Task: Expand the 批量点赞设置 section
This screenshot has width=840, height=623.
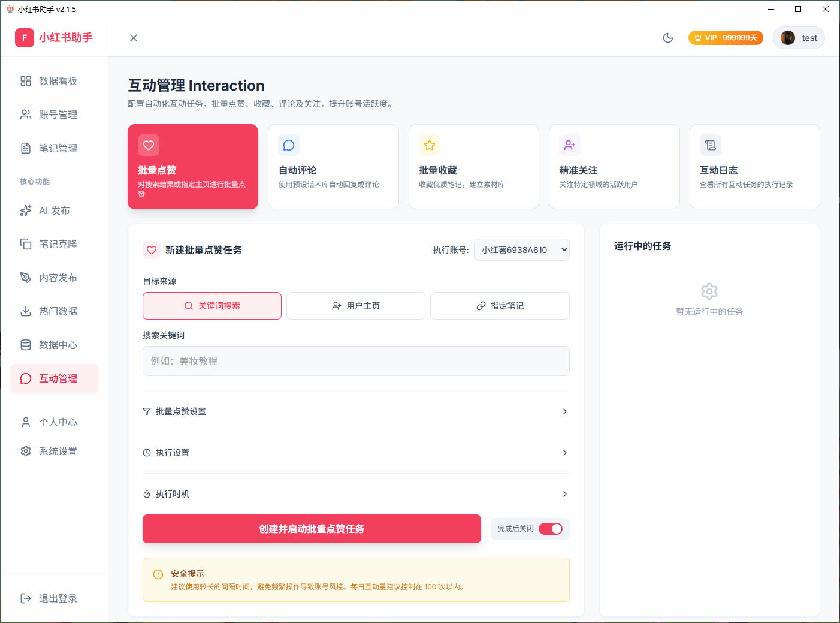Action: [x=355, y=411]
